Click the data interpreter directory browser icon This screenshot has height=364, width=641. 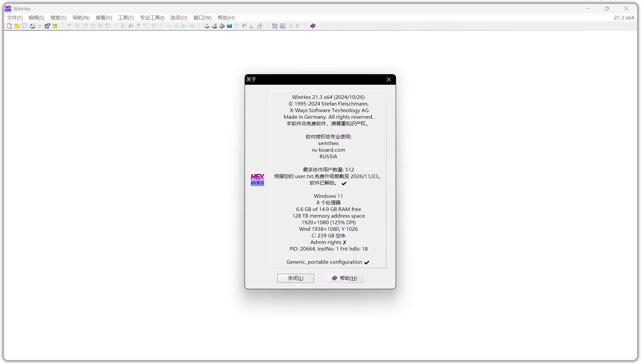[283, 26]
